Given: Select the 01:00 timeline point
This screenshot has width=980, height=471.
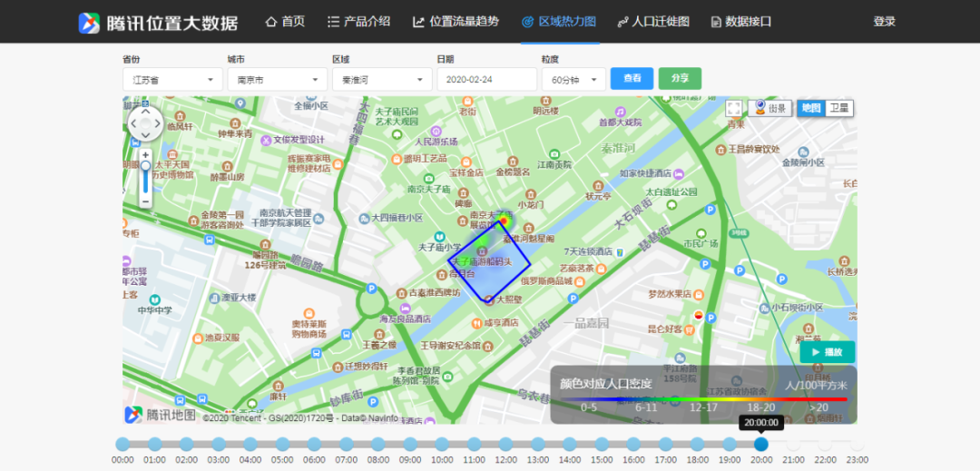Looking at the screenshot, I should (155, 444).
